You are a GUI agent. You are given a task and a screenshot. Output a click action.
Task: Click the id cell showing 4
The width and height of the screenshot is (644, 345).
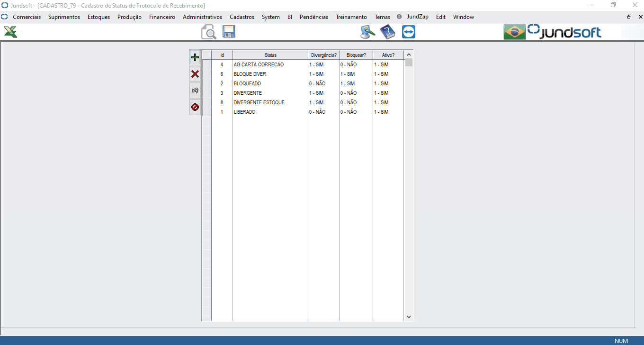[222, 64]
